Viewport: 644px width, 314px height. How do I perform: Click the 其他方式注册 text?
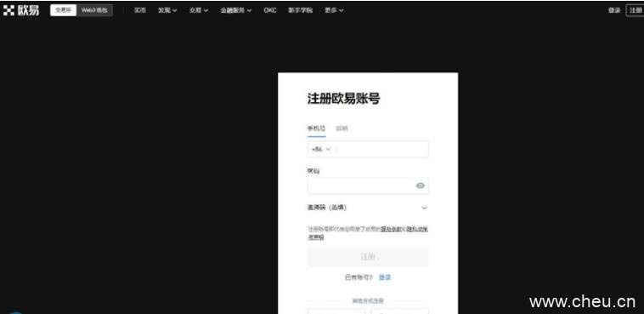click(368, 301)
